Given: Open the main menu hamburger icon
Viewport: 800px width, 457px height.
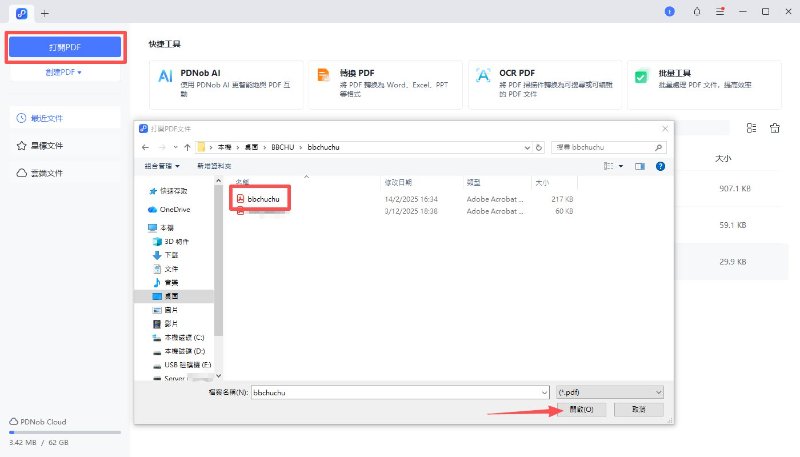Looking at the screenshot, I should 720,11.
